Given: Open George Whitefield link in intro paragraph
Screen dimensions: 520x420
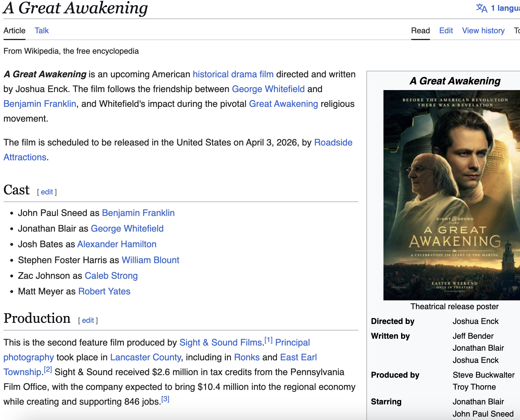Looking at the screenshot, I should [268, 89].
